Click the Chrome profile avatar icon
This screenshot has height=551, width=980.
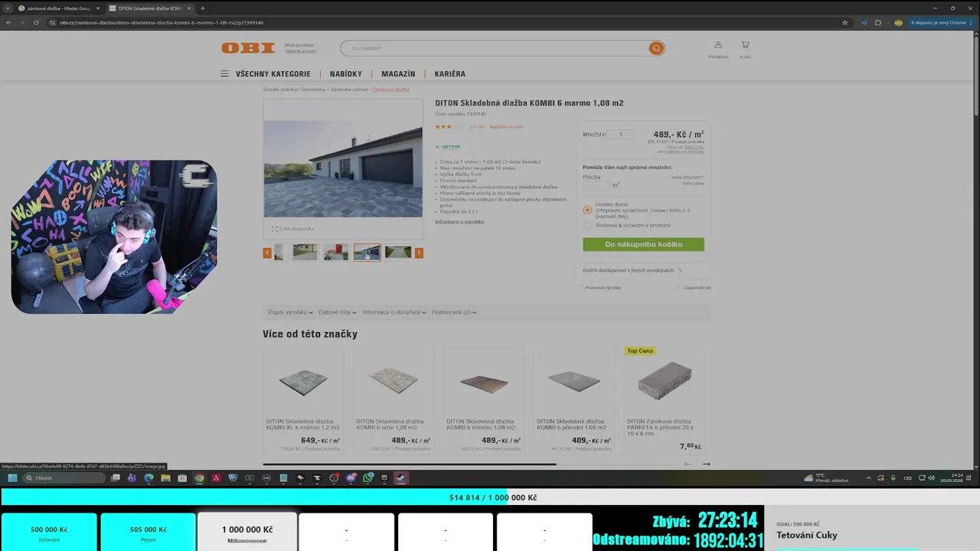tap(898, 23)
